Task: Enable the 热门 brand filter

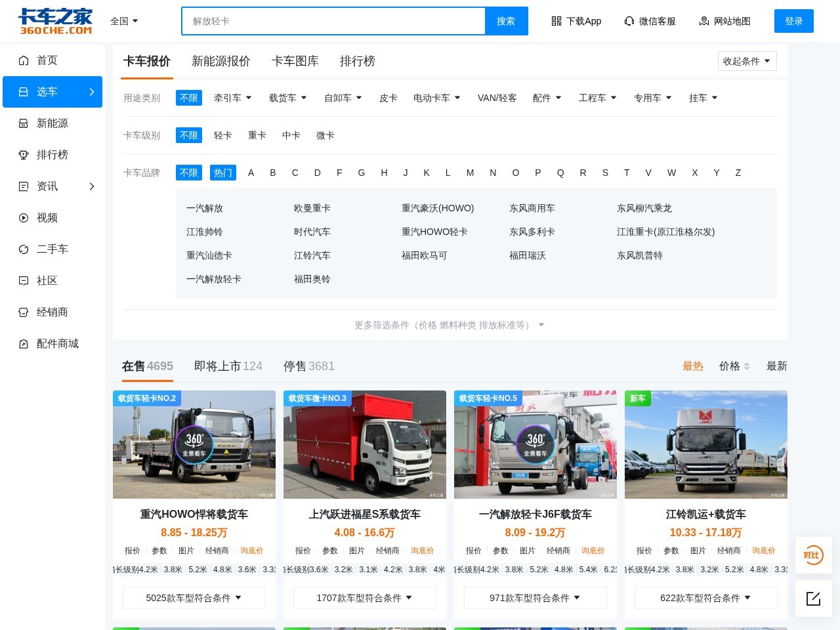Action: 223,173
